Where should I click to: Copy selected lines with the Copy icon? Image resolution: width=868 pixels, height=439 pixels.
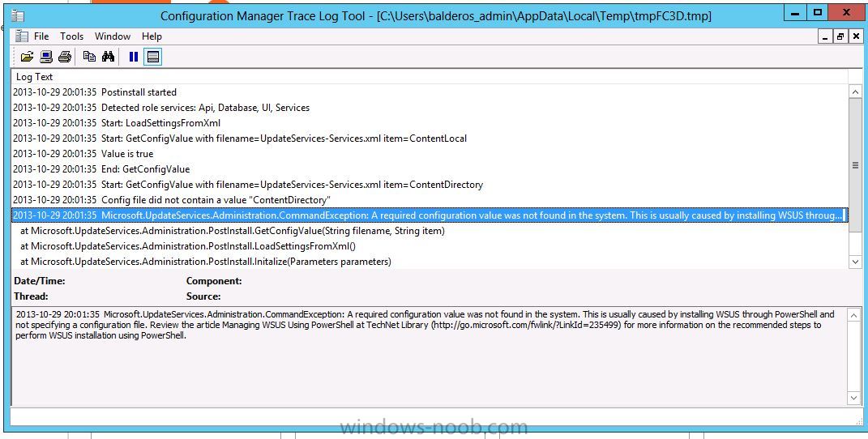[x=89, y=57]
